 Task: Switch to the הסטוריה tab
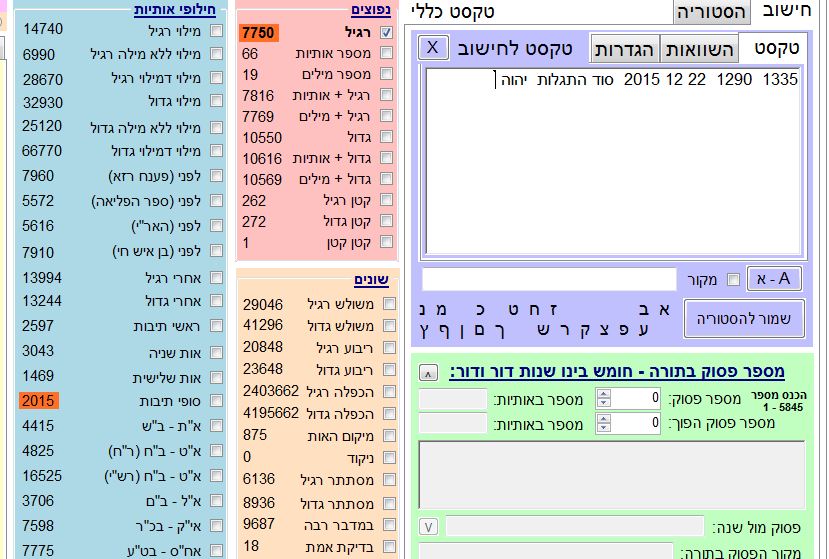712,12
